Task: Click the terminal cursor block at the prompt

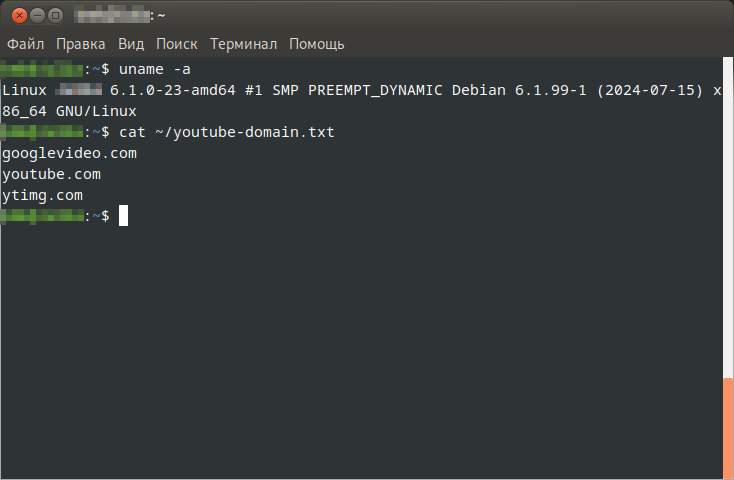Action: click(123, 216)
